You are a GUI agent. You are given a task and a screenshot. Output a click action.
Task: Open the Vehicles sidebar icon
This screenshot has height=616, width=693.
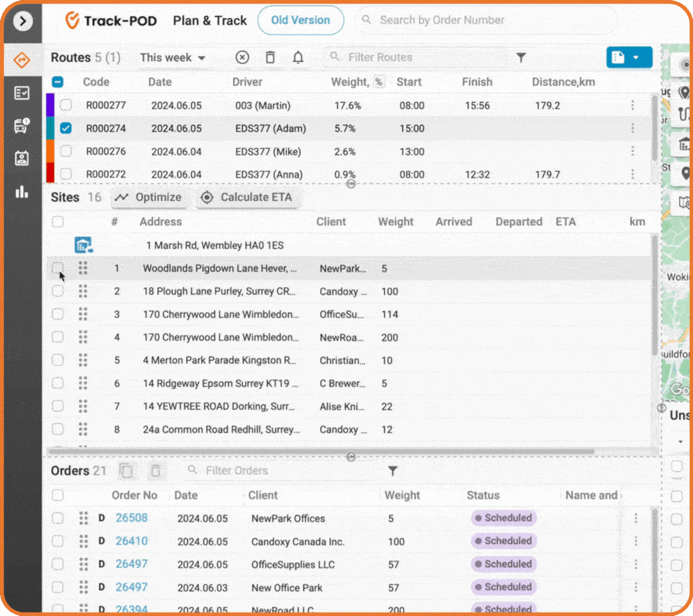(x=22, y=126)
